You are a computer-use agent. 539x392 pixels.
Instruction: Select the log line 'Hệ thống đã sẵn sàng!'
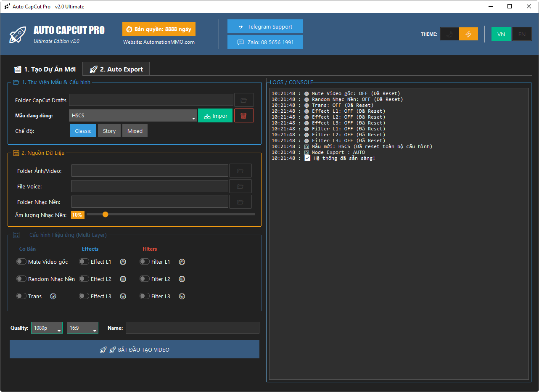[x=323, y=158]
